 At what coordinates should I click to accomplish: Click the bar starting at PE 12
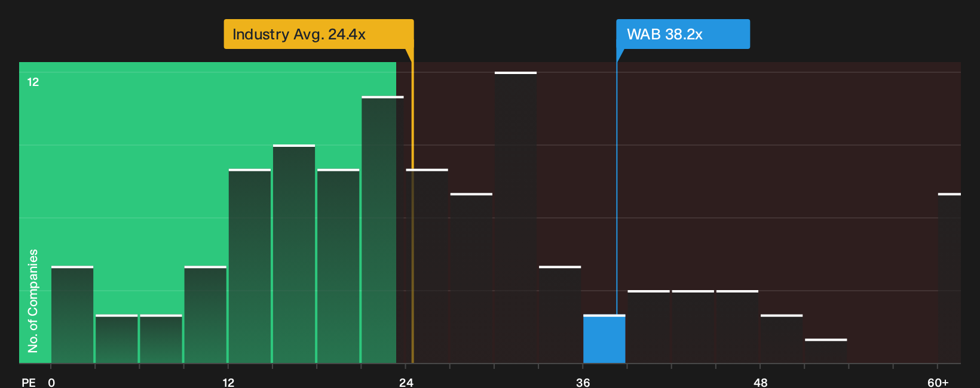tap(250, 266)
